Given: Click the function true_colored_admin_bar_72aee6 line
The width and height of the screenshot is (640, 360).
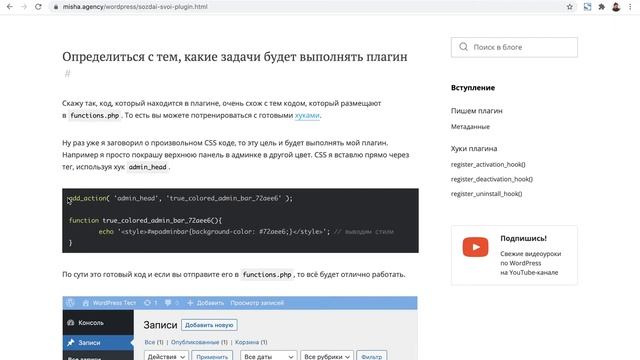Looking at the screenshot, I should [145, 220].
